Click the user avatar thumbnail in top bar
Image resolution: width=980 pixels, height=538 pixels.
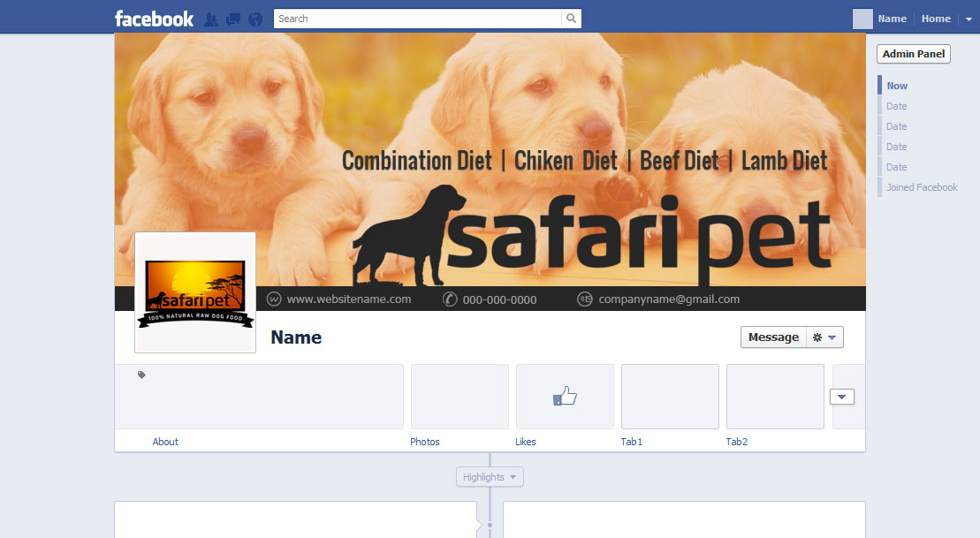pyautogui.click(x=862, y=19)
